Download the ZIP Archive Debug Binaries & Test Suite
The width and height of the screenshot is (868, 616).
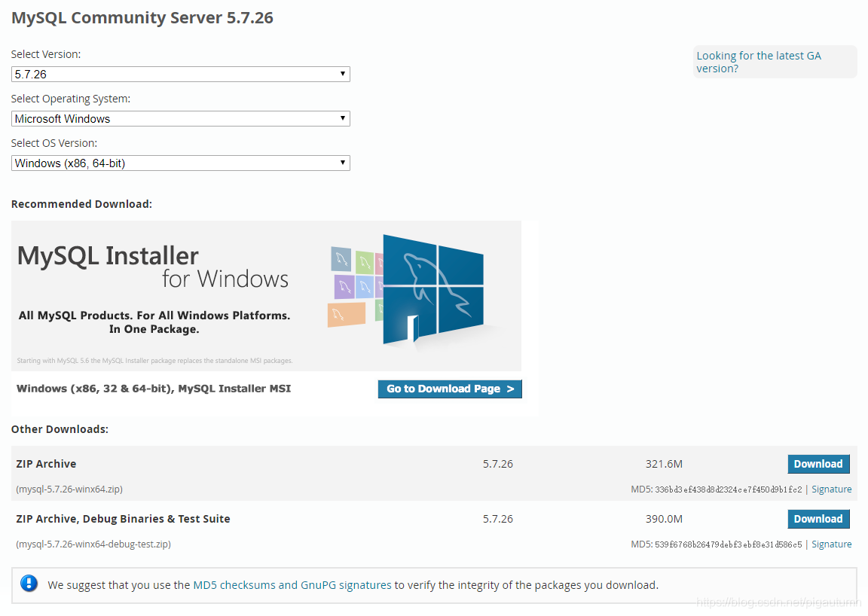point(818,519)
